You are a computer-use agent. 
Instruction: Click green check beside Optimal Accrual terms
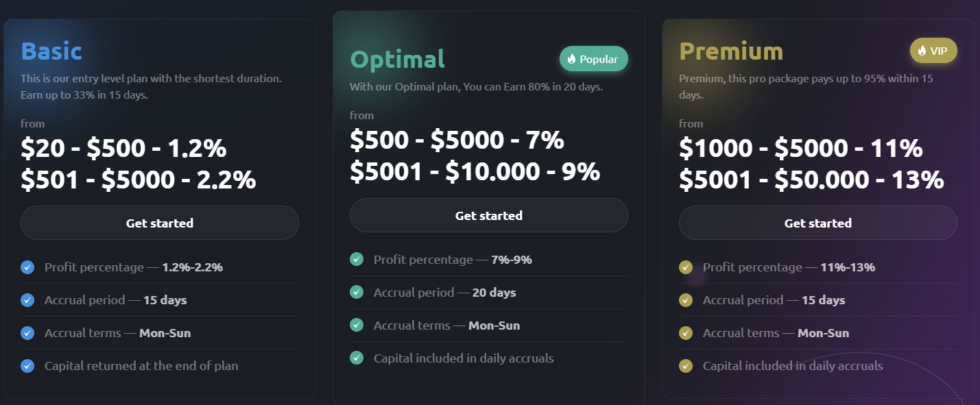(x=357, y=325)
